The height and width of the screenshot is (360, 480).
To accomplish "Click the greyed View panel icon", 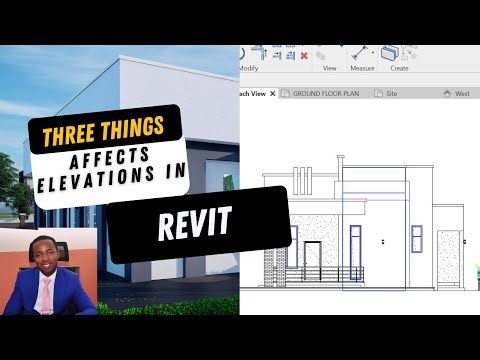I will [321, 55].
